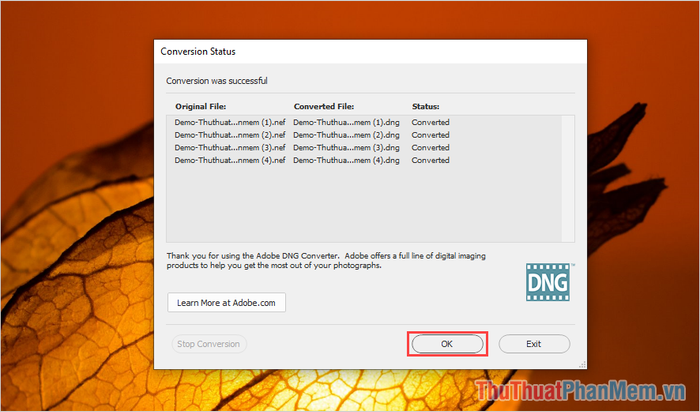
Task: Click Converted status of file (2)
Action: 430,135
